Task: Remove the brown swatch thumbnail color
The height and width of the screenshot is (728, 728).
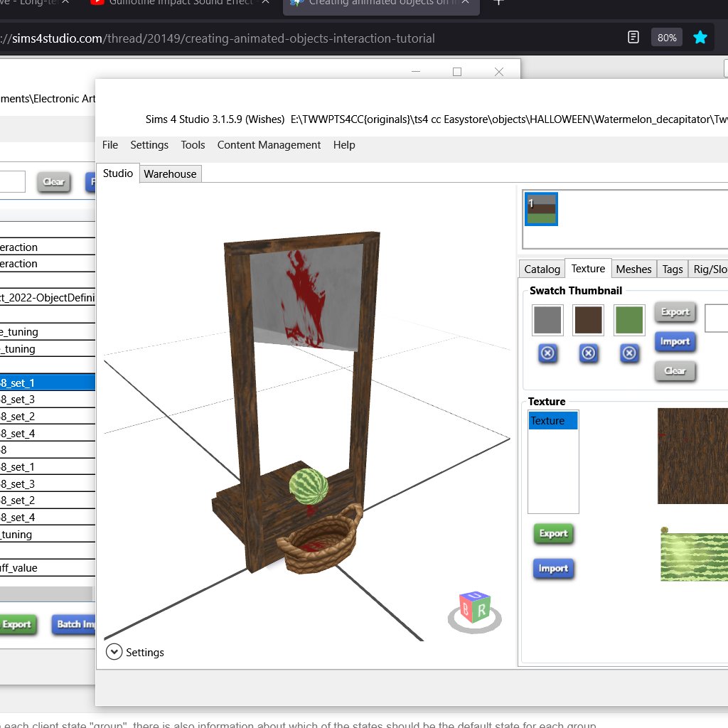Action: (x=588, y=353)
